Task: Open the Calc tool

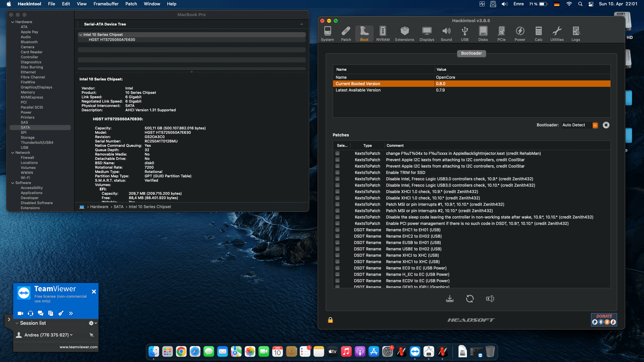Action: 538,34
